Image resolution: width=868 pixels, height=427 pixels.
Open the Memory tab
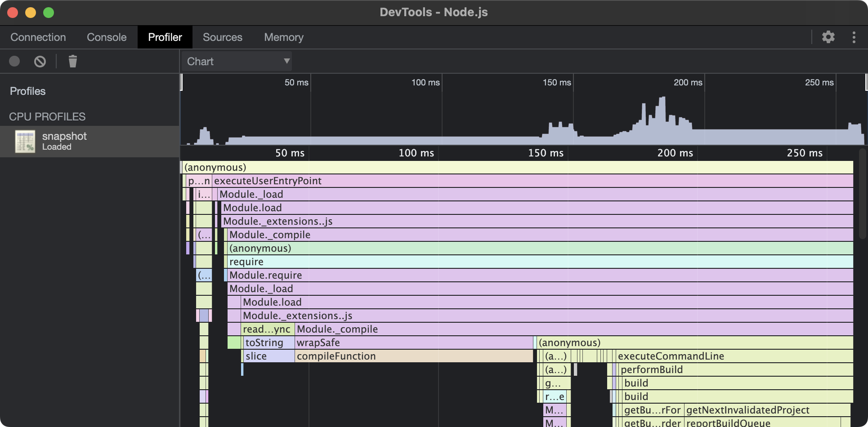pyautogui.click(x=283, y=37)
